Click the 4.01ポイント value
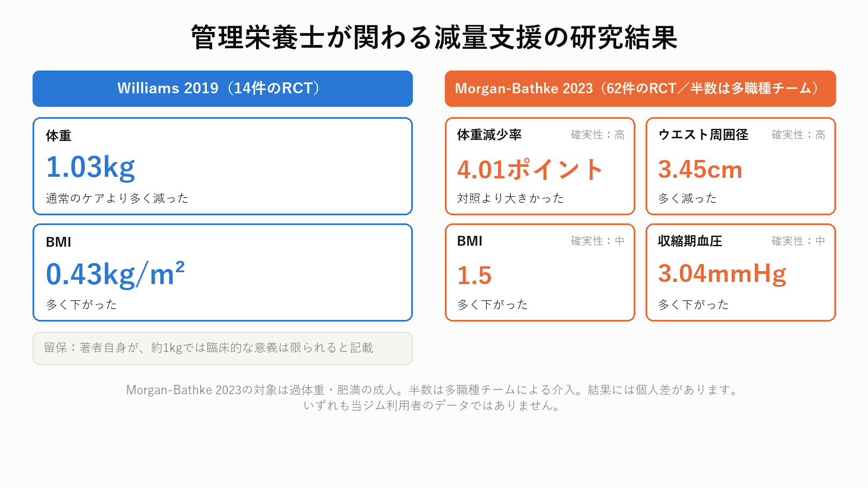 point(530,169)
